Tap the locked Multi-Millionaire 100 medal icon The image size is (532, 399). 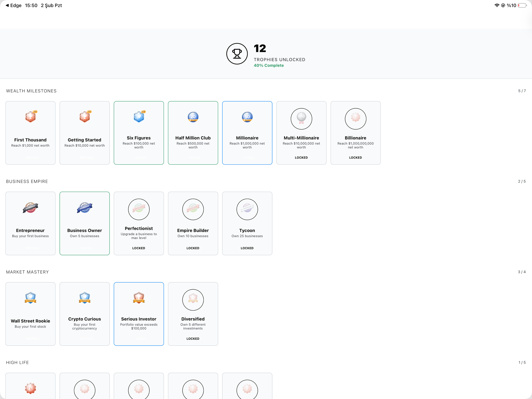click(x=301, y=119)
